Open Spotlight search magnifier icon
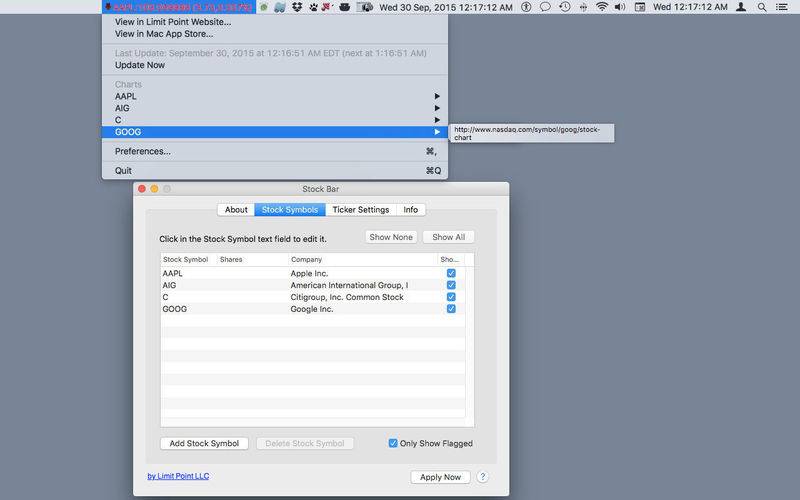Screen dimensions: 800x500 point(762,7)
